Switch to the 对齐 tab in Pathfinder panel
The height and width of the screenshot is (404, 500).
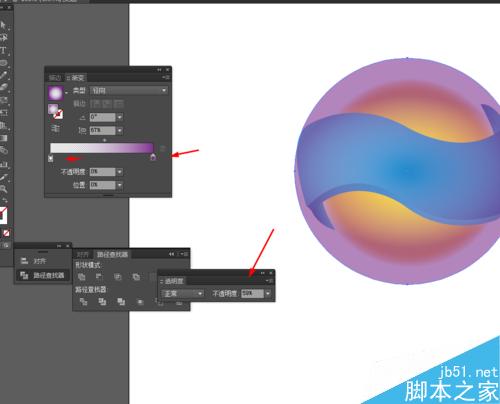[x=82, y=254]
